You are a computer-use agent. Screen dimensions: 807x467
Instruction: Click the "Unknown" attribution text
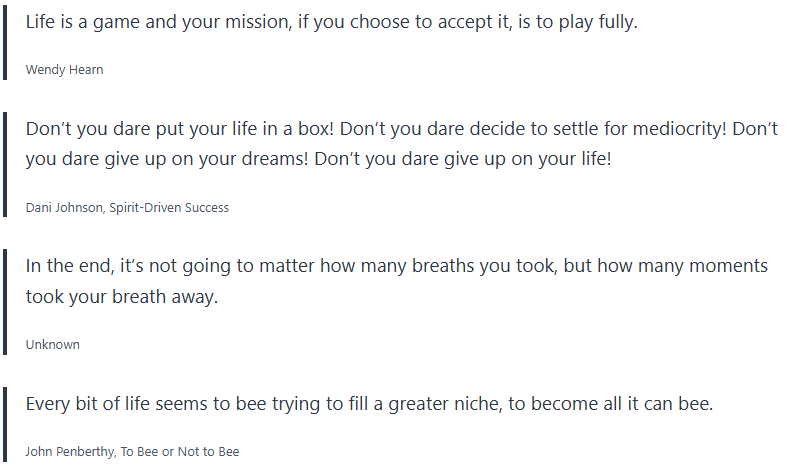pyautogui.click(x=53, y=344)
